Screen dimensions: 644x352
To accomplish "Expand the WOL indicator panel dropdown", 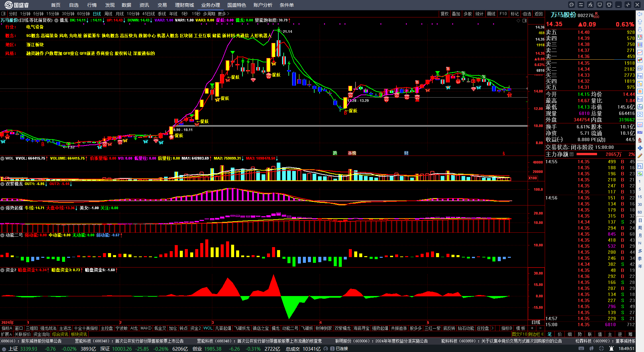I will pyautogui.click(x=2, y=158).
